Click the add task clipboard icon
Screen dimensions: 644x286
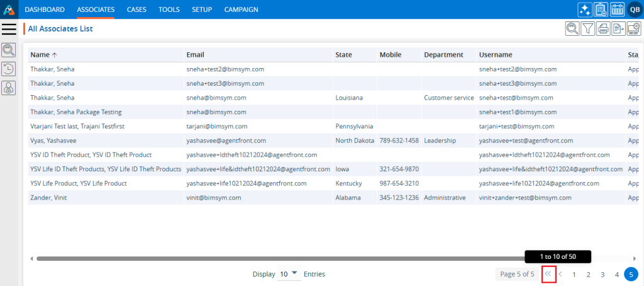point(601,9)
